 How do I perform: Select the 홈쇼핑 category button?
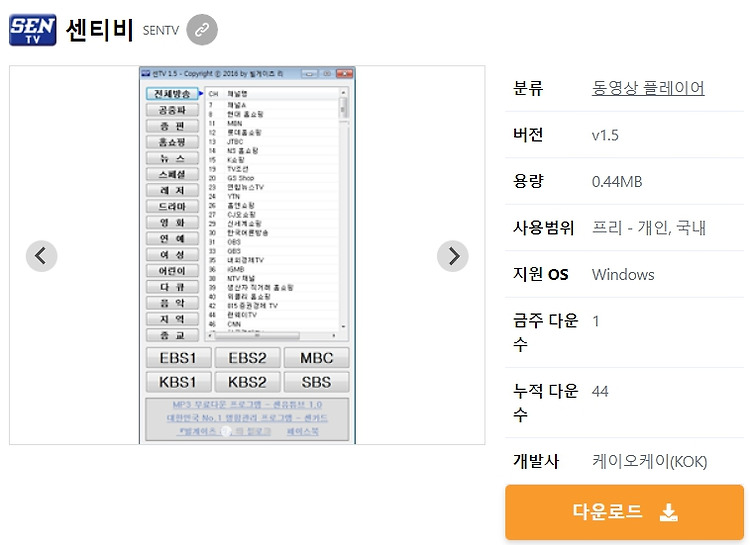[172, 142]
